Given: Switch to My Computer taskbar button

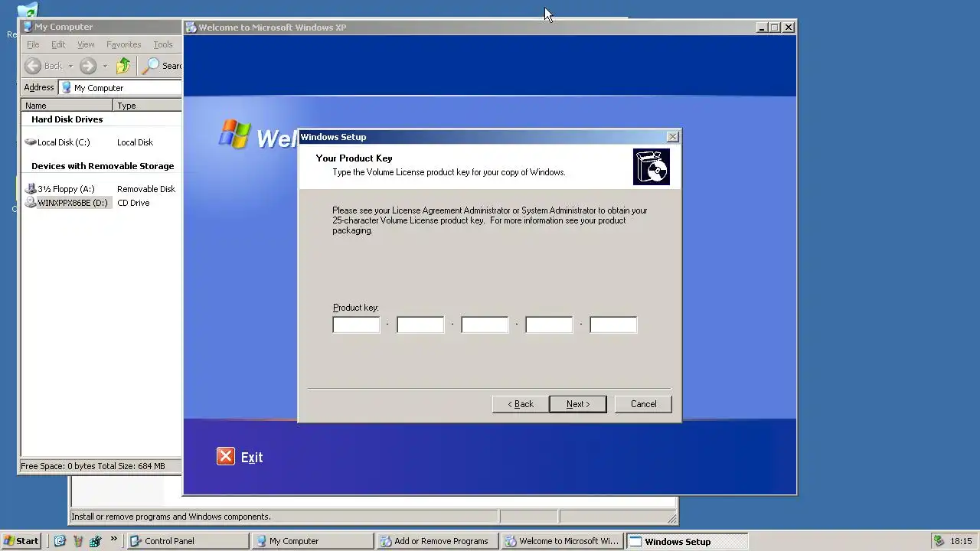Looking at the screenshot, I should 312,541.
